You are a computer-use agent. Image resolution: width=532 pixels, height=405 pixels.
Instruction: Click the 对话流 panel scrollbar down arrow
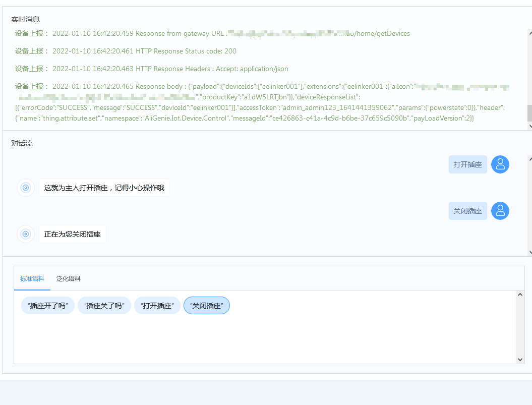[530, 252]
